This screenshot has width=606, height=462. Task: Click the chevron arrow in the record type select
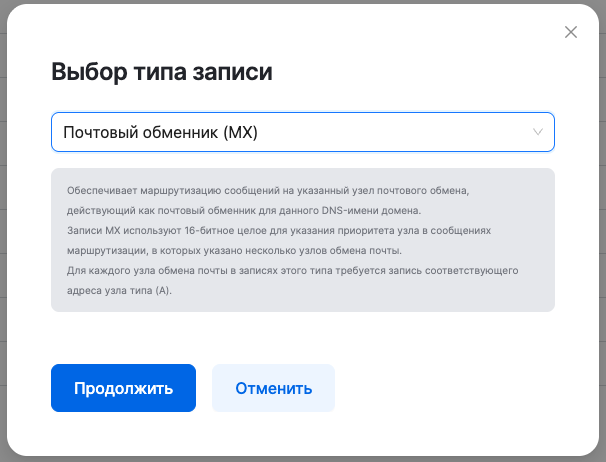(x=538, y=132)
